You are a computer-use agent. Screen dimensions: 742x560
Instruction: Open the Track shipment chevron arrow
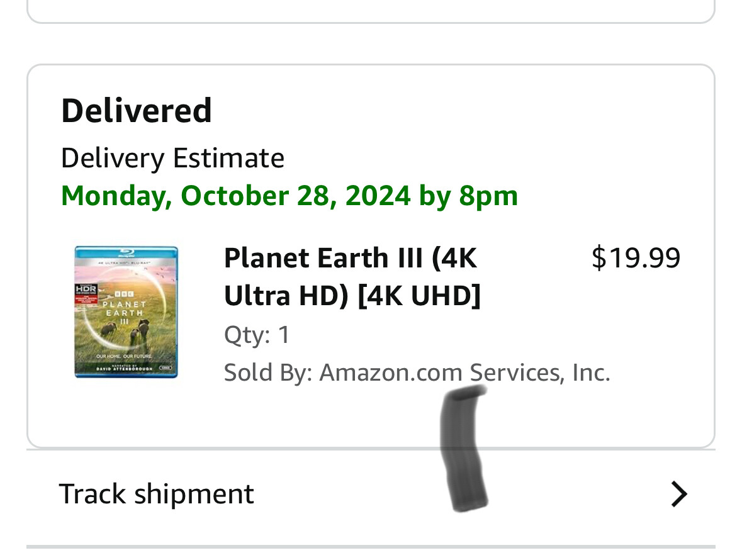coord(678,494)
